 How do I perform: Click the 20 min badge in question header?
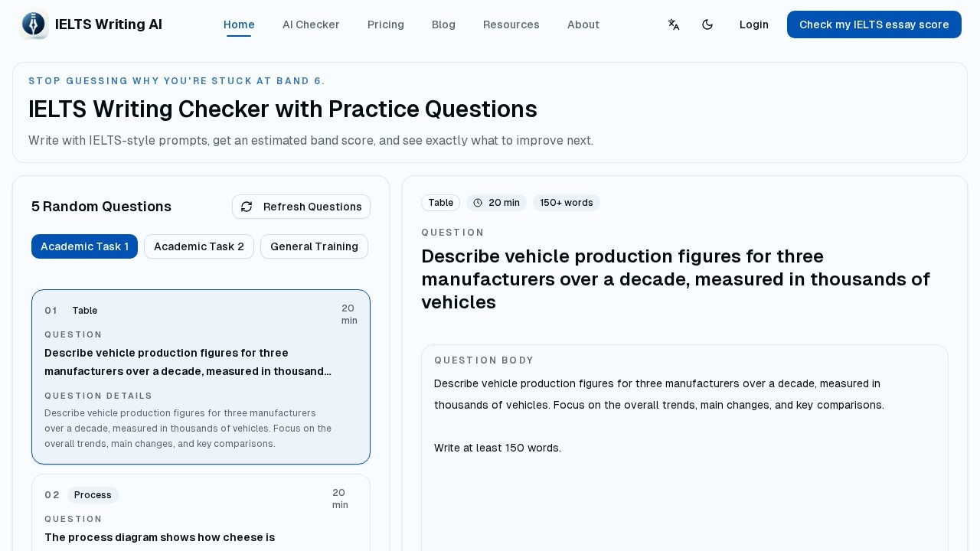pyautogui.click(x=496, y=203)
